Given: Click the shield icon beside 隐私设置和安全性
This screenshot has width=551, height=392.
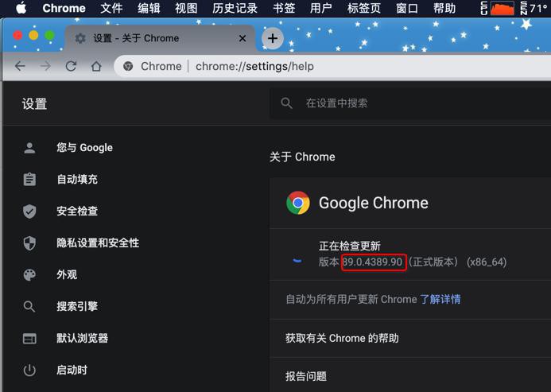Looking at the screenshot, I should tap(29, 243).
